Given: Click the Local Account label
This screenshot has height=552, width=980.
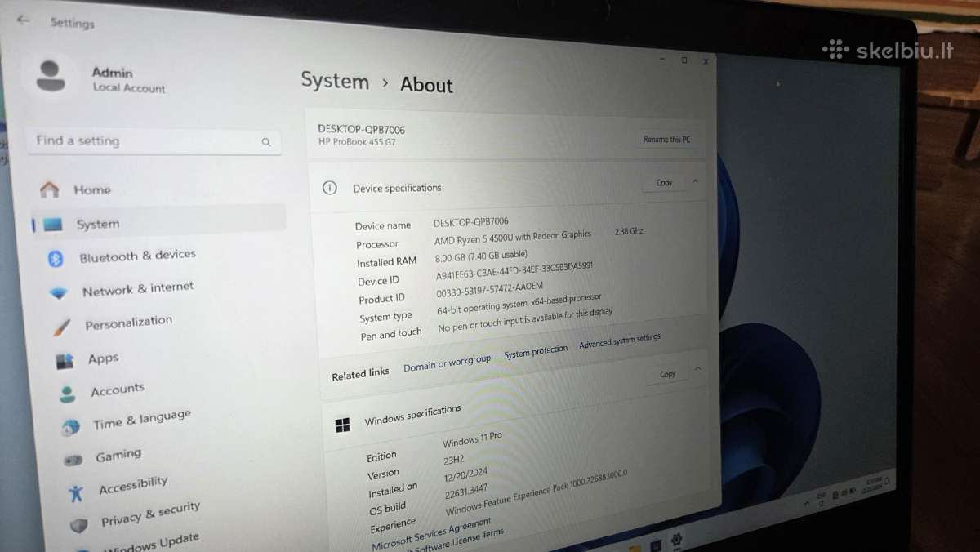Looking at the screenshot, I should point(129,88).
